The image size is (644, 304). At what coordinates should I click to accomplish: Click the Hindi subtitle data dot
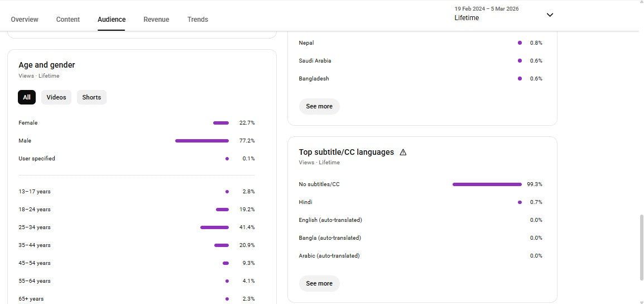click(520, 202)
